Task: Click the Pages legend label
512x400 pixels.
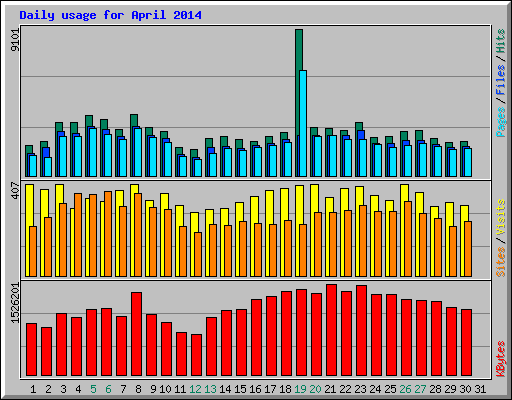Action: pyautogui.click(x=500, y=122)
